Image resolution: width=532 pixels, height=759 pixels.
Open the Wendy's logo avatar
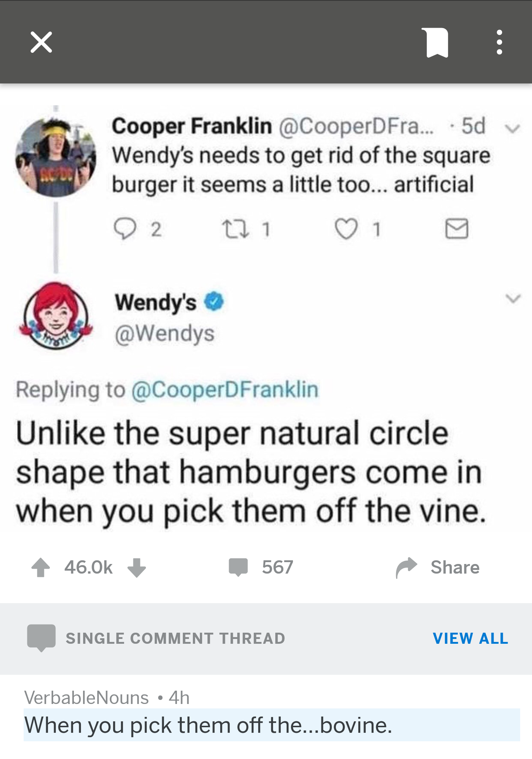[56, 316]
